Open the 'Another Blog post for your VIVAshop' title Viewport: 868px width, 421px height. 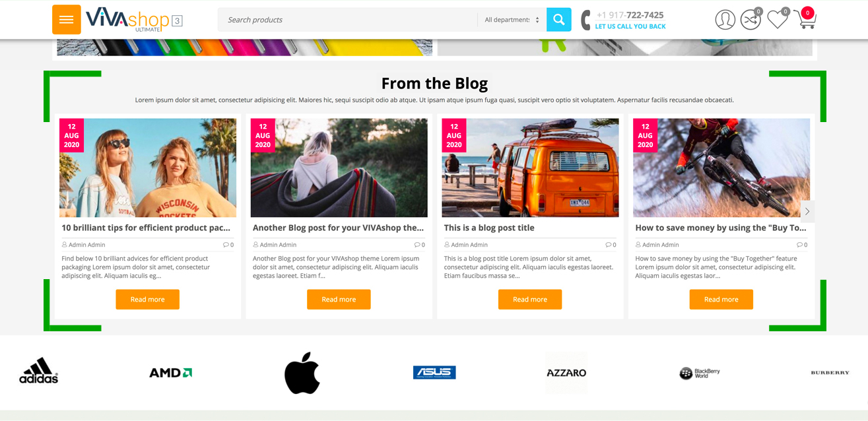[338, 228]
